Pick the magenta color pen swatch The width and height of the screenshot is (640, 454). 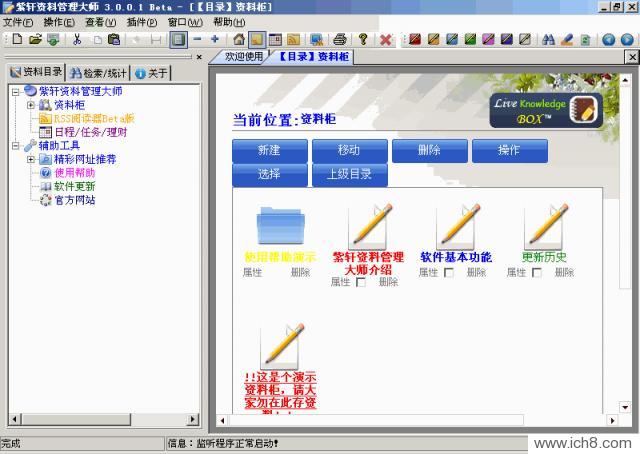(488, 40)
